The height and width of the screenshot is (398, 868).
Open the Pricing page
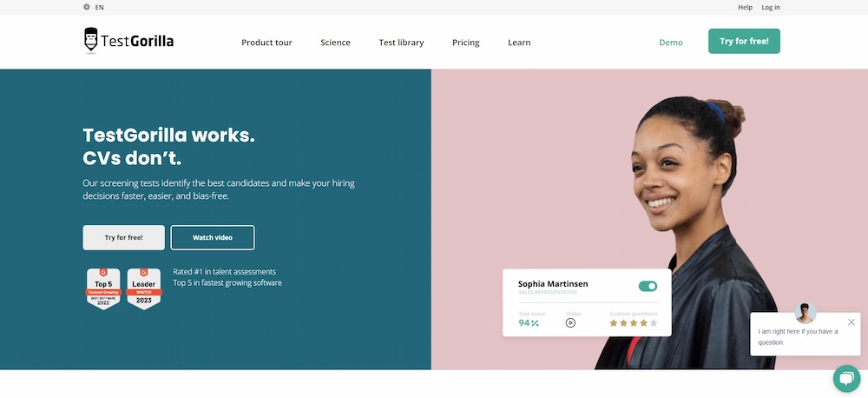[x=466, y=42]
